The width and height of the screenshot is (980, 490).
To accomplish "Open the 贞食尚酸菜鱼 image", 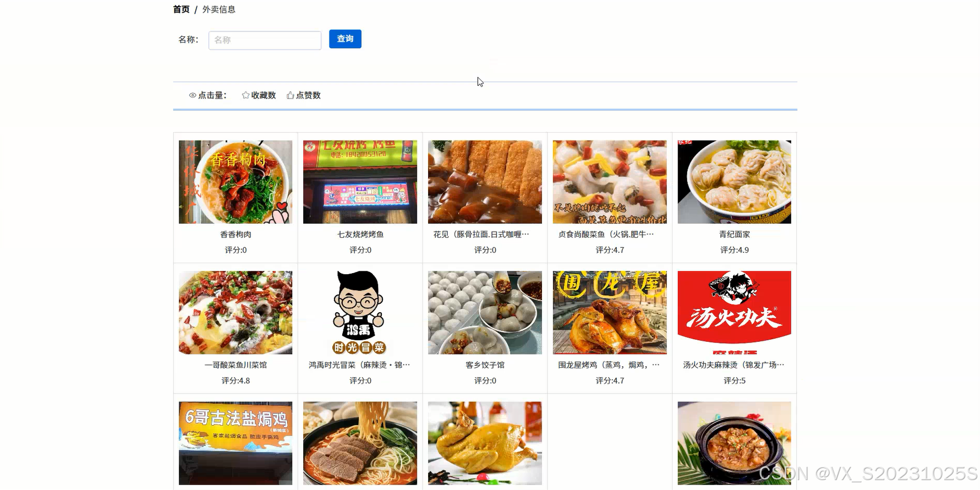I will [610, 182].
